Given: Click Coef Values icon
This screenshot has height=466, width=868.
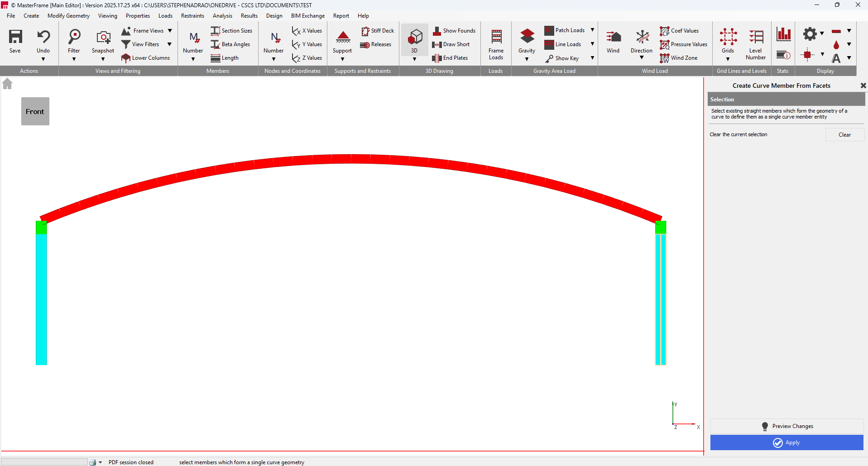Looking at the screenshot, I should pos(679,31).
